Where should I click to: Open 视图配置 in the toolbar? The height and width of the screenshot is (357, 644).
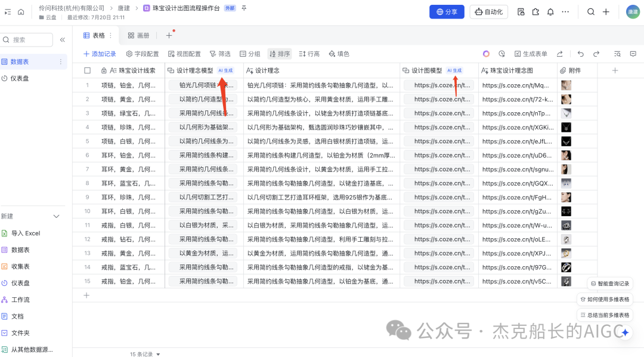[x=184, y=54]
